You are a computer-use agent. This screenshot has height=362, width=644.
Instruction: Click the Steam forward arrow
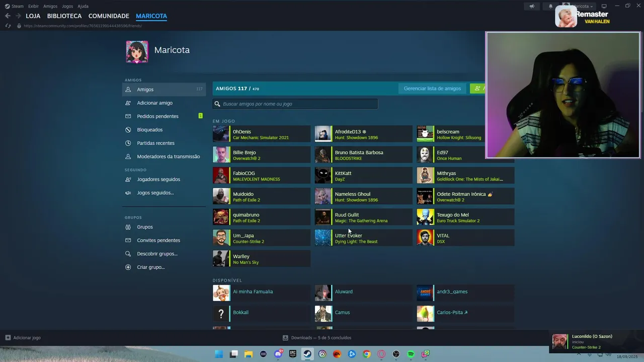tap(18, 16)
